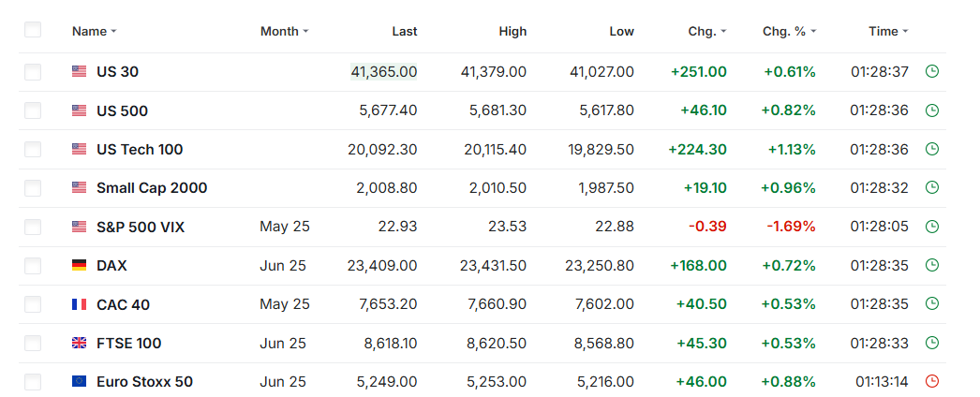This screenshot has width=980, height=397.
Task: Click the CAC 40 +0.53% change value
Action: click(789, 304)
